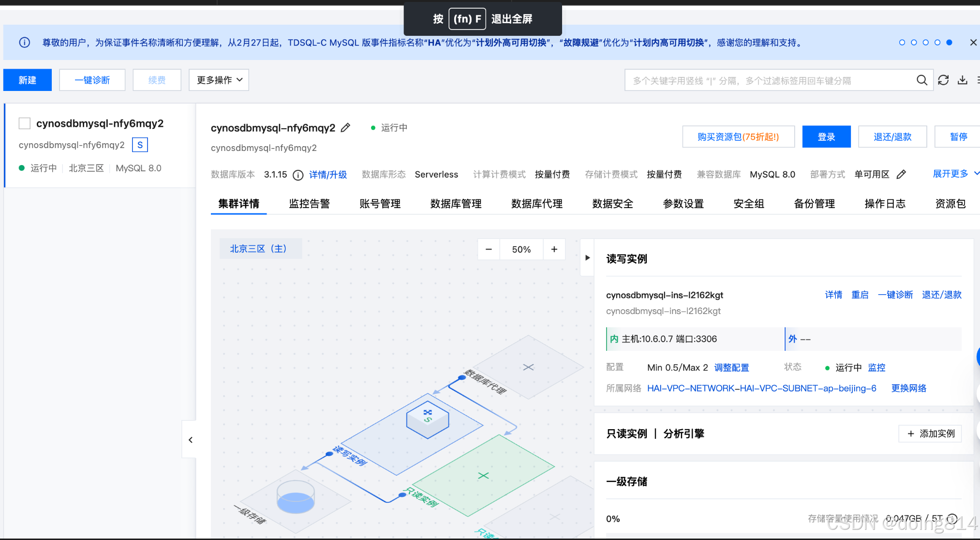Collapse the left cluster list panel
Screen dimensions: 980x540
(190, 440)
